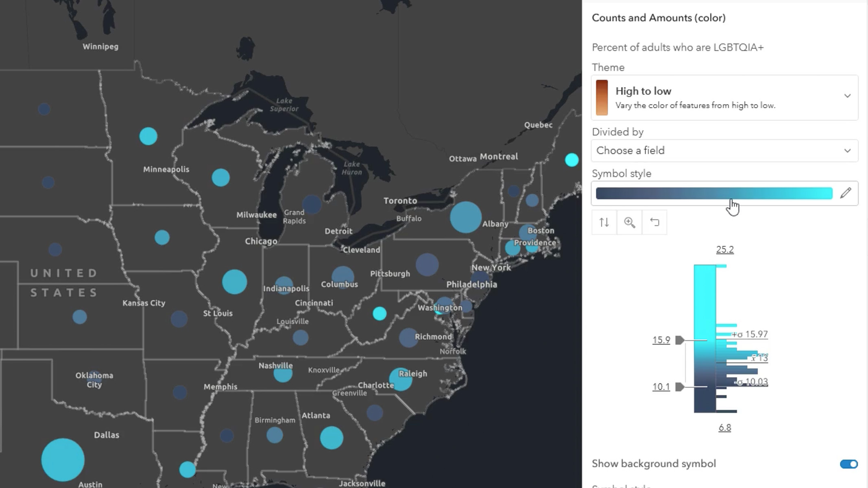
Task: Click the large circle near Dallas in Texas
Action: coord(63,460)
